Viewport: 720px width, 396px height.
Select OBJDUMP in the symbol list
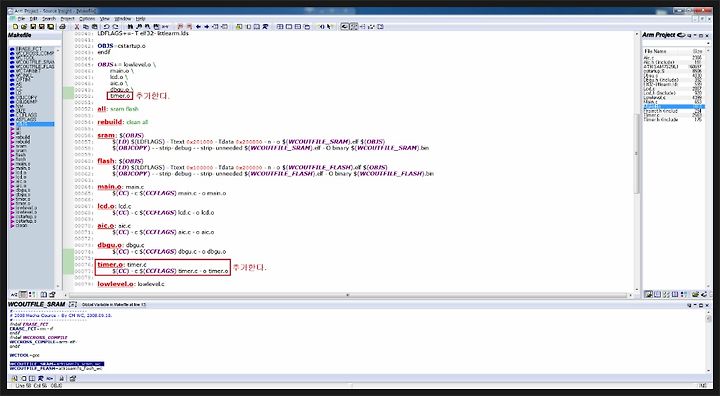[26, 102]
